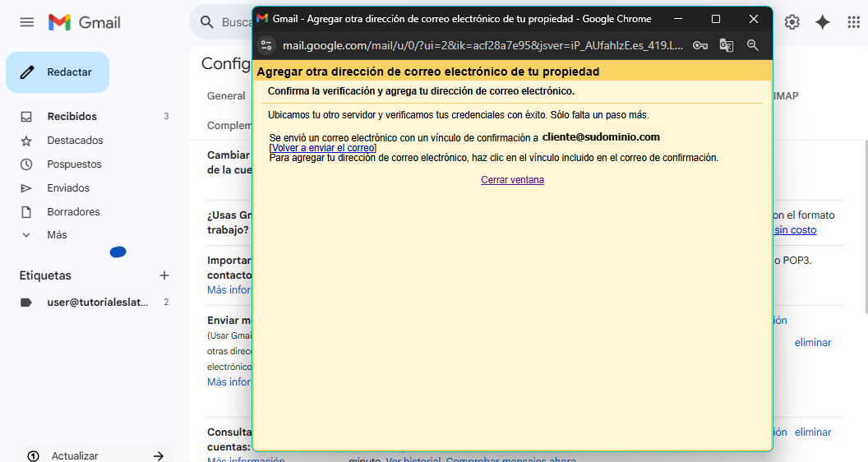Switch to Complementos settings tab
Image resolution: width=868 pixels, height=462 pixels.
[x=229, y=125]
